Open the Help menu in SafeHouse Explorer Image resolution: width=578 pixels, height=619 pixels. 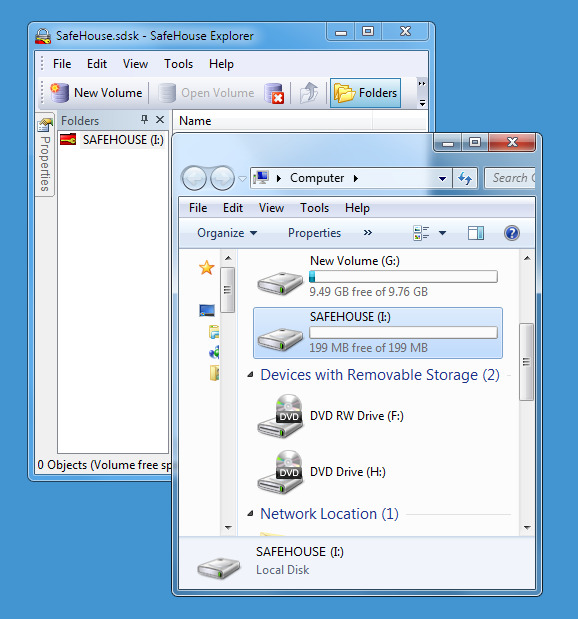[x=221, y=64]
